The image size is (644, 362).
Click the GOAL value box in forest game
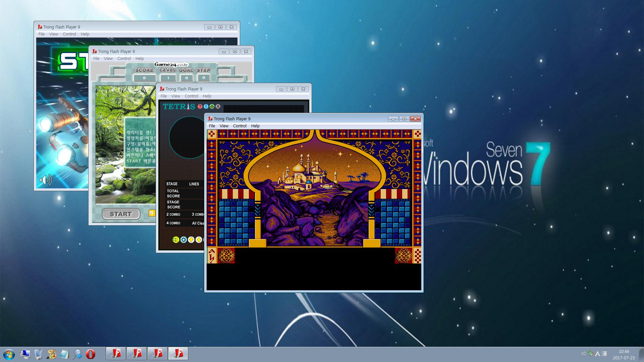click(x=186, y=78)
